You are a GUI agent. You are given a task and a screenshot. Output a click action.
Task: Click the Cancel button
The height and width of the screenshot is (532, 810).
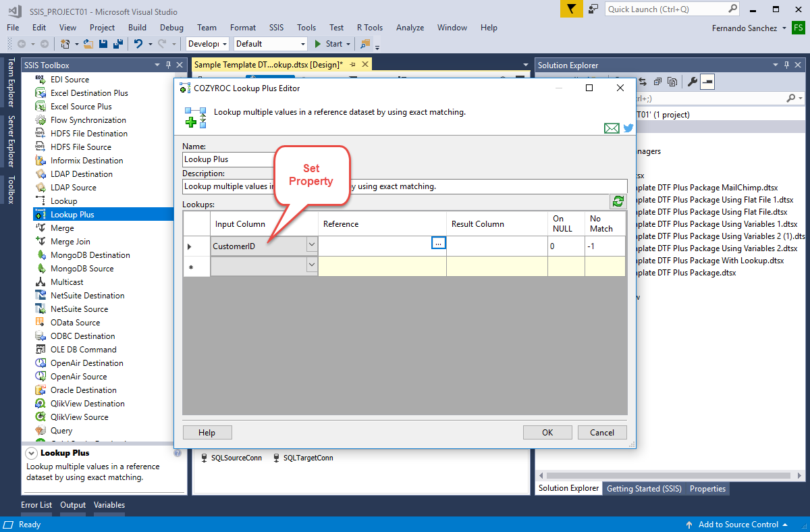pos(602,433)
